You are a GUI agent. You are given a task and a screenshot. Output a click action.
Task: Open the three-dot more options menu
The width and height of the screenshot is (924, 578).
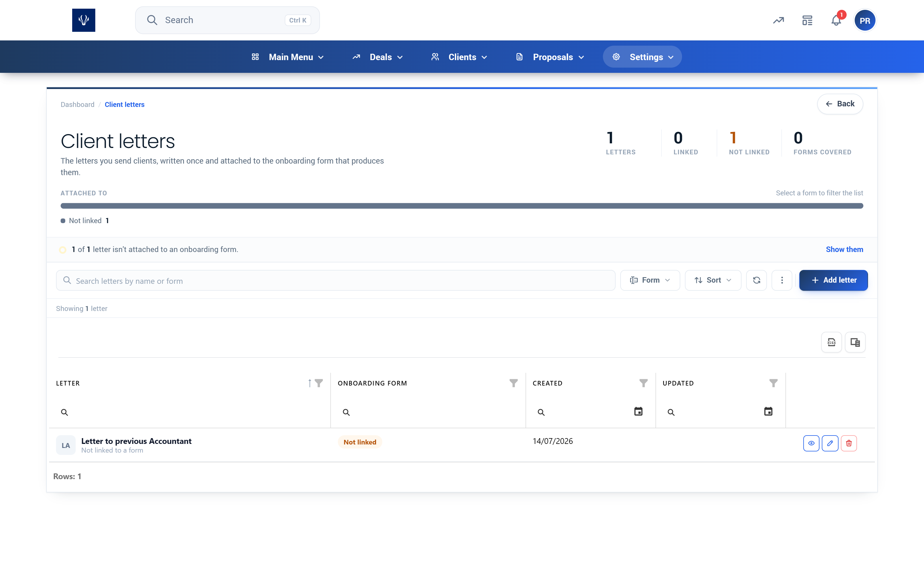(782, 280)
